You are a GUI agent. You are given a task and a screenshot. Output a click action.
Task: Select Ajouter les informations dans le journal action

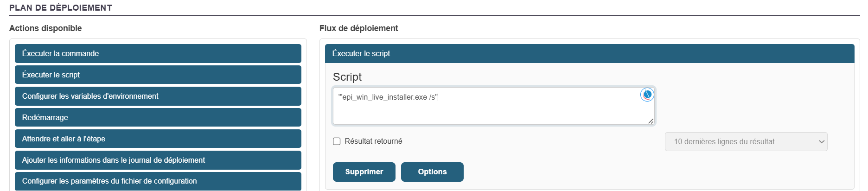click(158, 160)
